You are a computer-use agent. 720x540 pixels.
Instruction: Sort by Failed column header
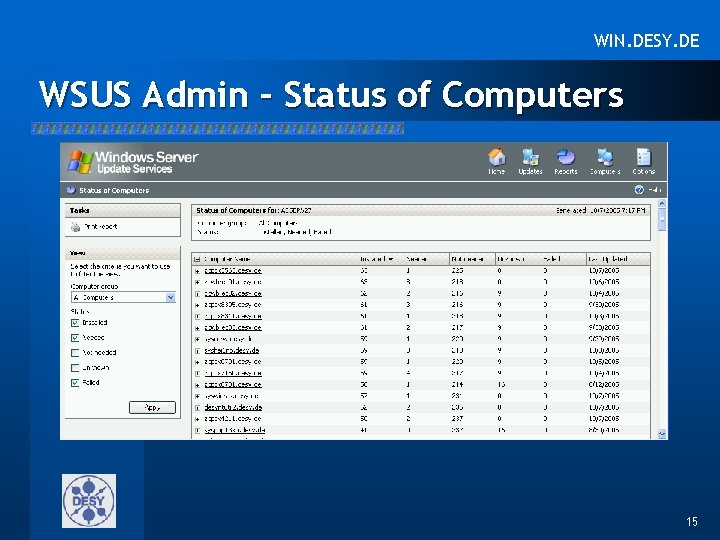click(x=552, y=259)
